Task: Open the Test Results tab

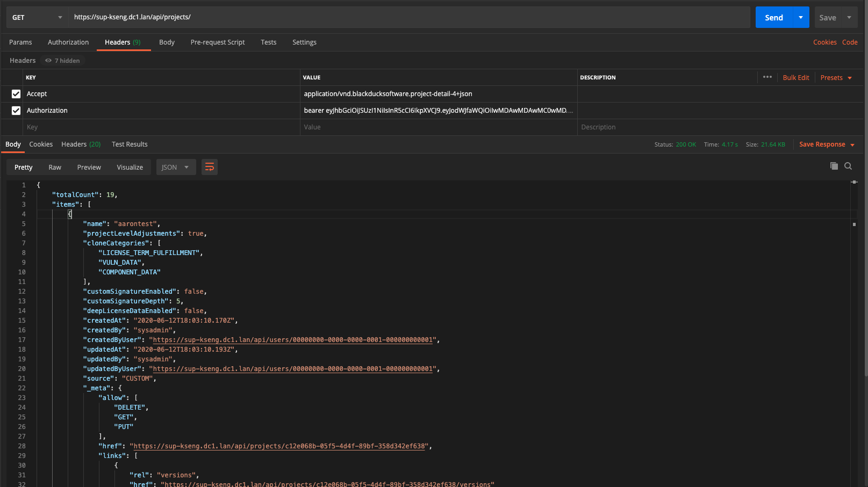Action: click(130, 144)
